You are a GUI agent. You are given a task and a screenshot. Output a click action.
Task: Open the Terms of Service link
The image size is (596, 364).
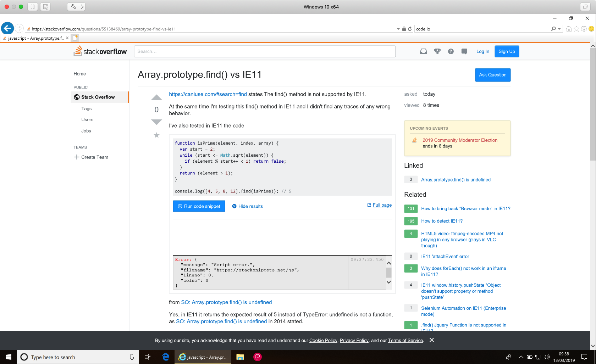[405, 341]
